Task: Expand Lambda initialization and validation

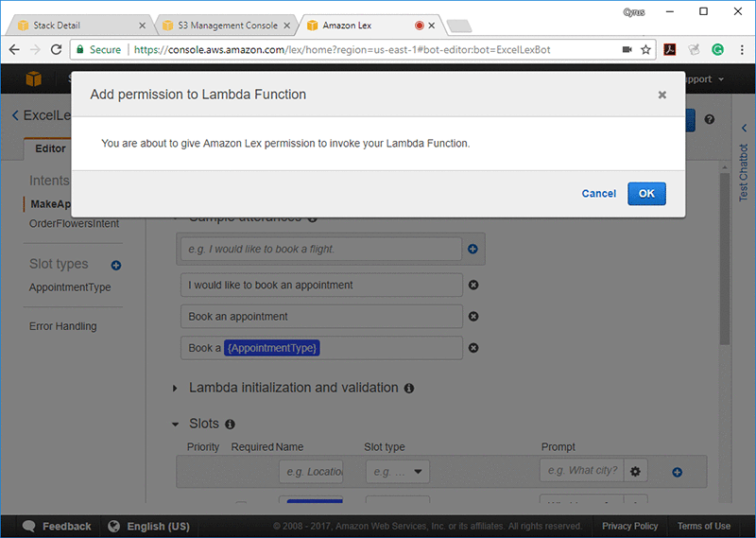Action: (175, 388)
